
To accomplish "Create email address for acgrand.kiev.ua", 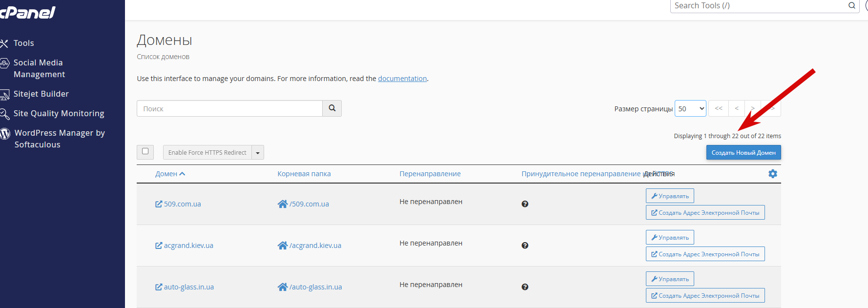I will [705, 254].
